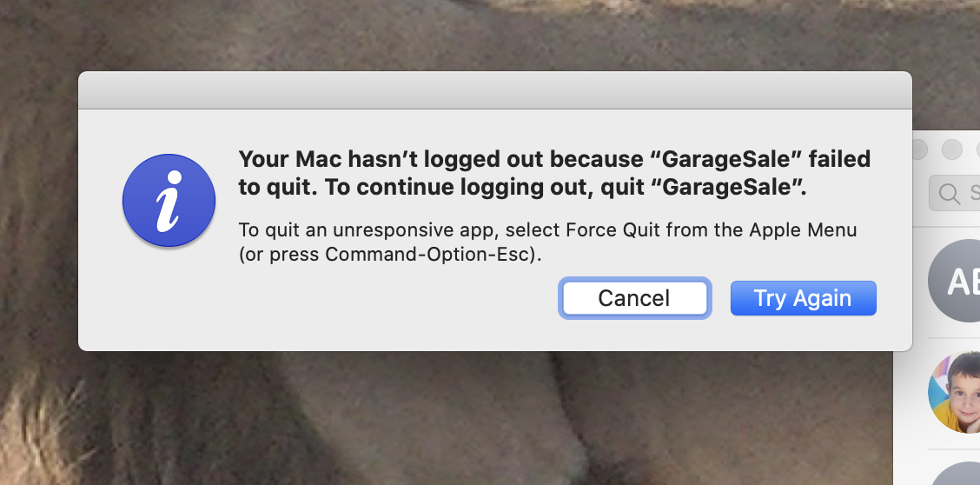The image size is (980, 485).
Task: Click the desktop wallpaper below the dialog
Action: [x=438, y=419]
